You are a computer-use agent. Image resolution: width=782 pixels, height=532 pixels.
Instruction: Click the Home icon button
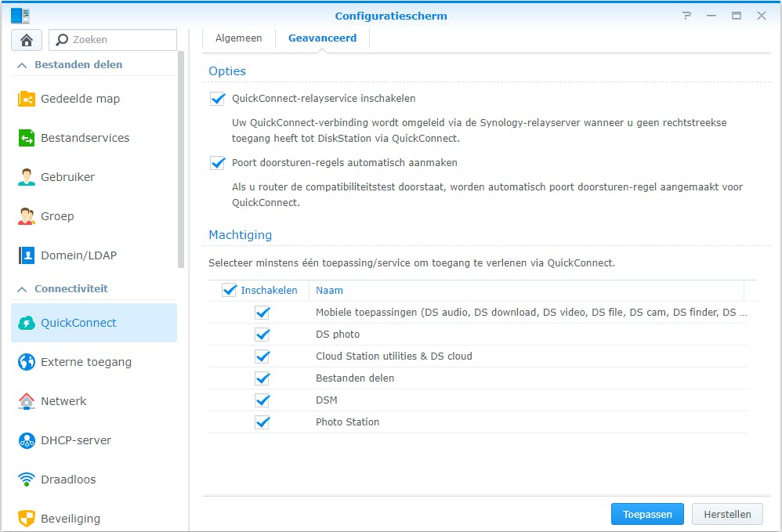point(26,40)
